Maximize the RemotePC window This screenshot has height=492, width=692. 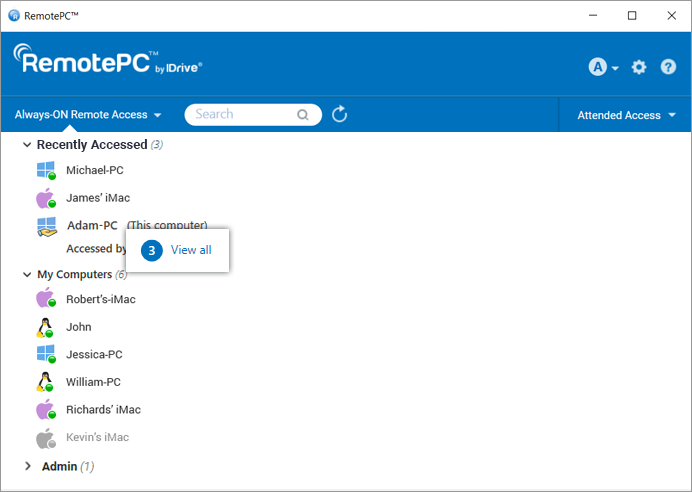click(x=632, y=16)
